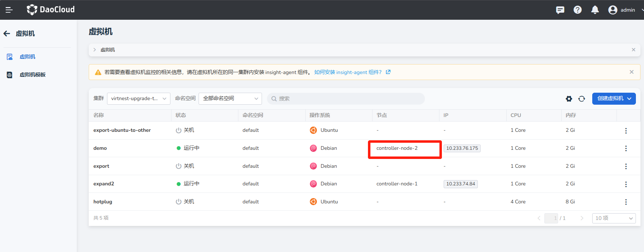Click the table settings gear icon
The height and width of the screenshot is (252, 644).
[x=569, y=99]
